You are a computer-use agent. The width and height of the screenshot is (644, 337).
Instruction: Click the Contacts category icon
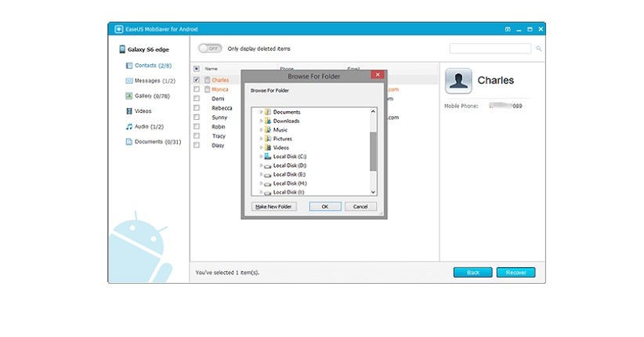coord(129,65)
